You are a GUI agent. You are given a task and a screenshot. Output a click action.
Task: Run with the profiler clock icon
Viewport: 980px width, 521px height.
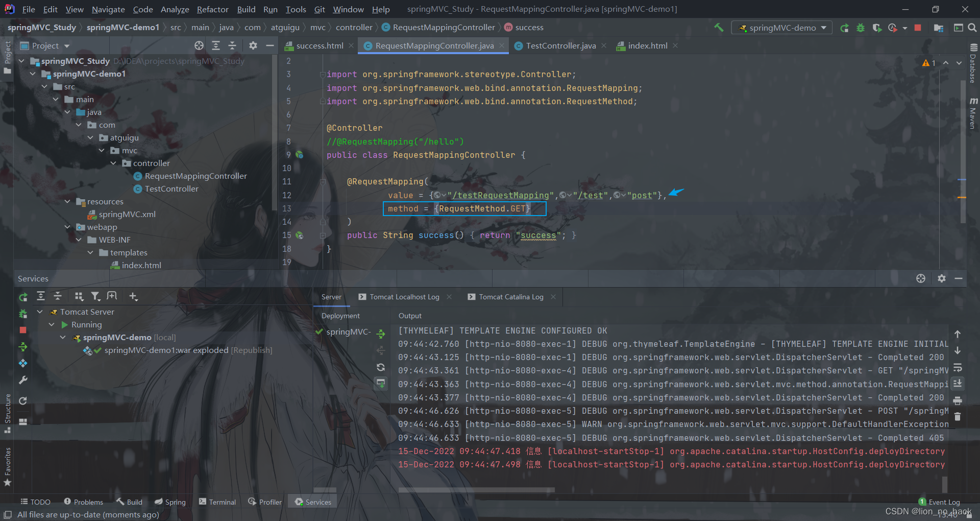[x=893, y=28]
